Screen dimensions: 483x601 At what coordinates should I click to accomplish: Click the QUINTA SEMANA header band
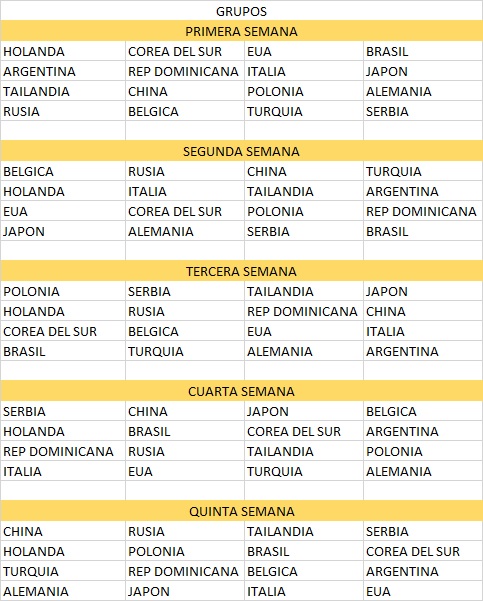coord(242,511)
